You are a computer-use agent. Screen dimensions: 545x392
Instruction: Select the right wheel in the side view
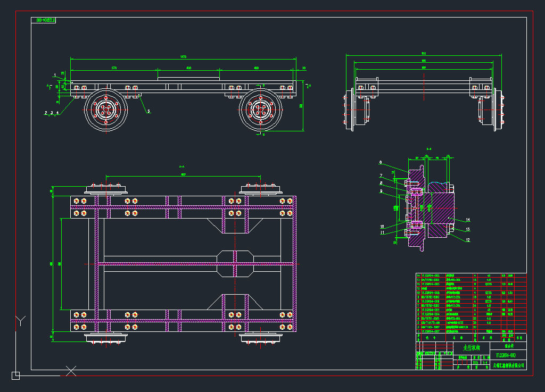click(261, 111)
